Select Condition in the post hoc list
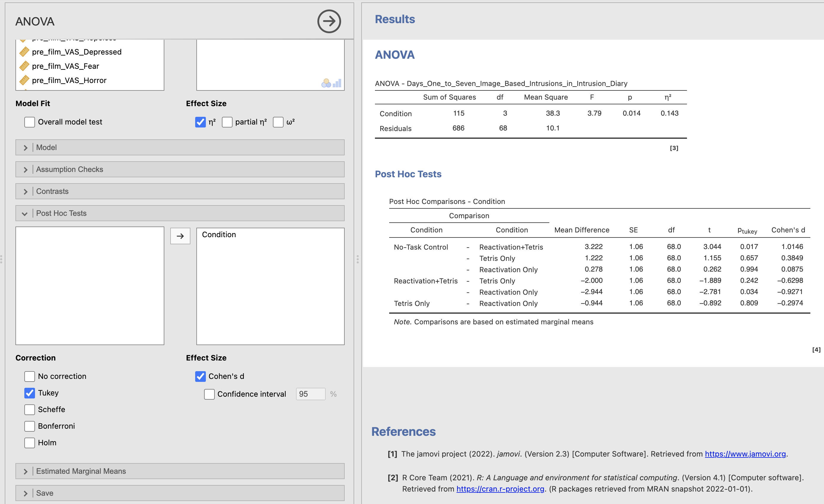 point(219,235)
